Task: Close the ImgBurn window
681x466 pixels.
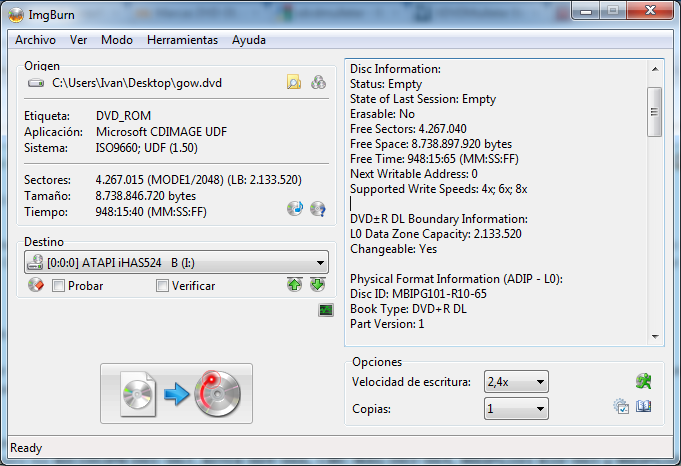Action: [x=650, y=10]
